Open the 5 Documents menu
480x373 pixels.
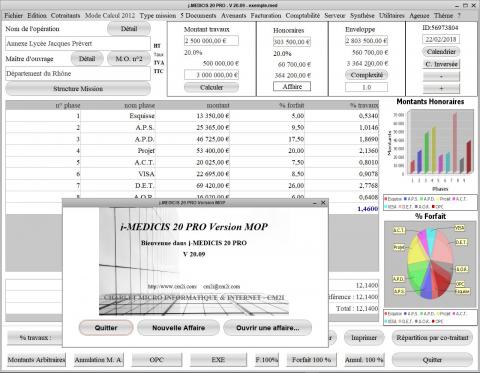click(198, 16)
